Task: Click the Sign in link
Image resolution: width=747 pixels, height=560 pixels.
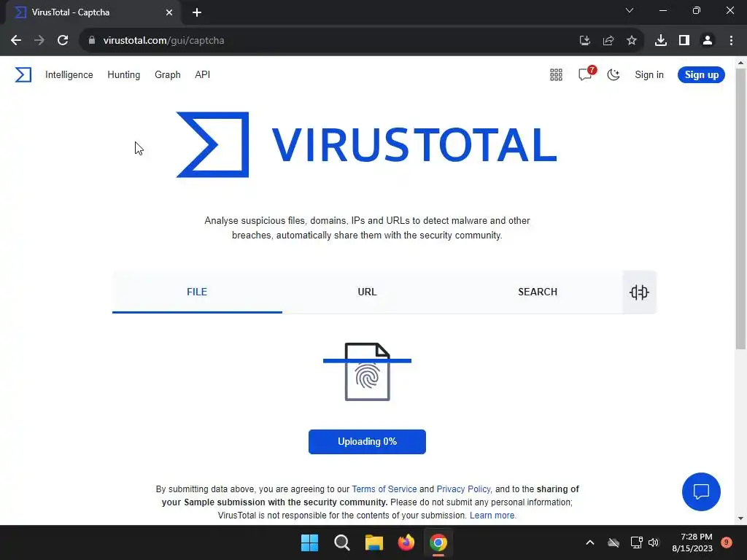Action: pos(649,75)
